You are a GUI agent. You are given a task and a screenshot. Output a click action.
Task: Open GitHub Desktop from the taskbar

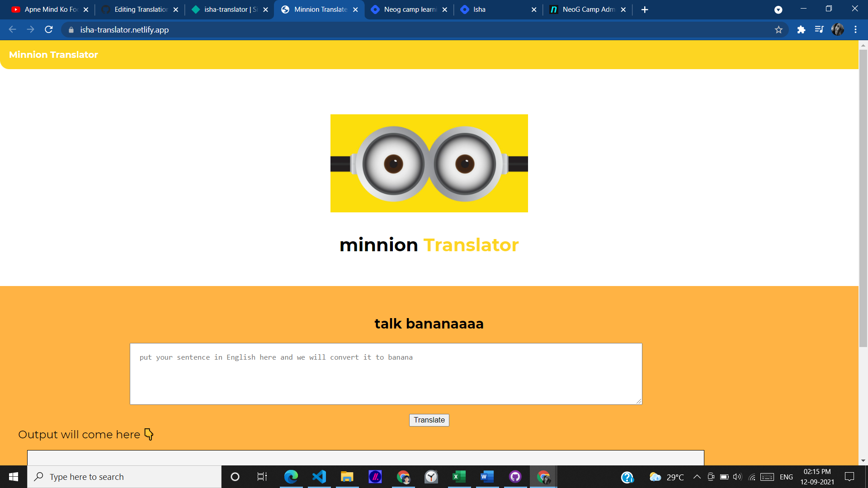pos(515,477)
